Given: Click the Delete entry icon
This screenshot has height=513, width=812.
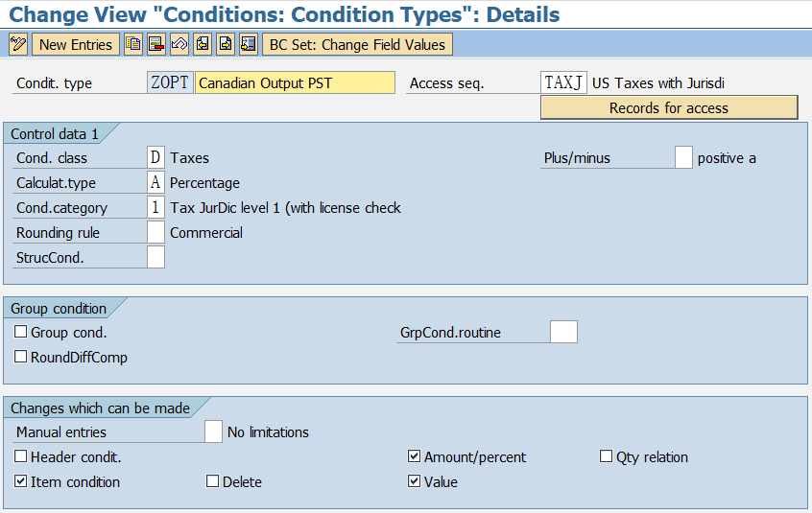Looking at the screenshot, I should tap(155, 44).
